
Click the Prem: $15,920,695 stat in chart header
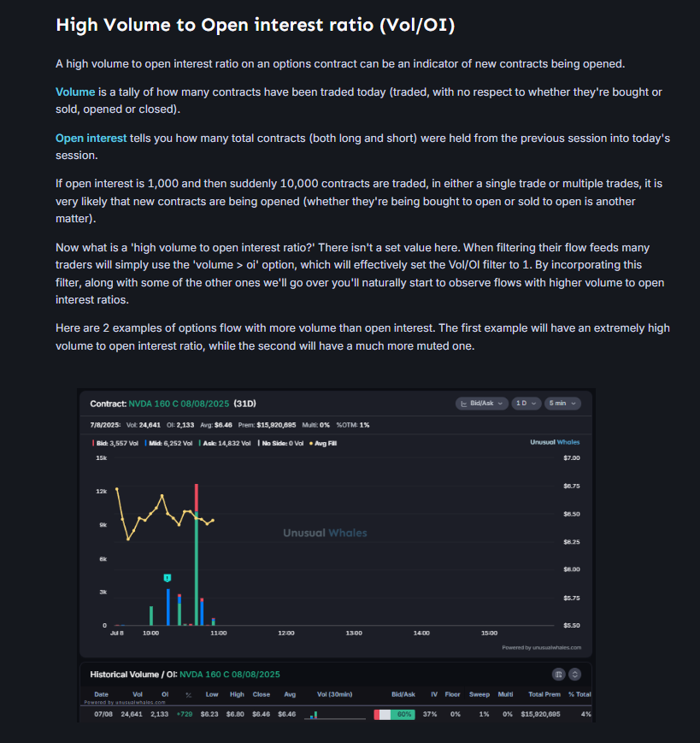pyautogui.click(x=268, y=425)
